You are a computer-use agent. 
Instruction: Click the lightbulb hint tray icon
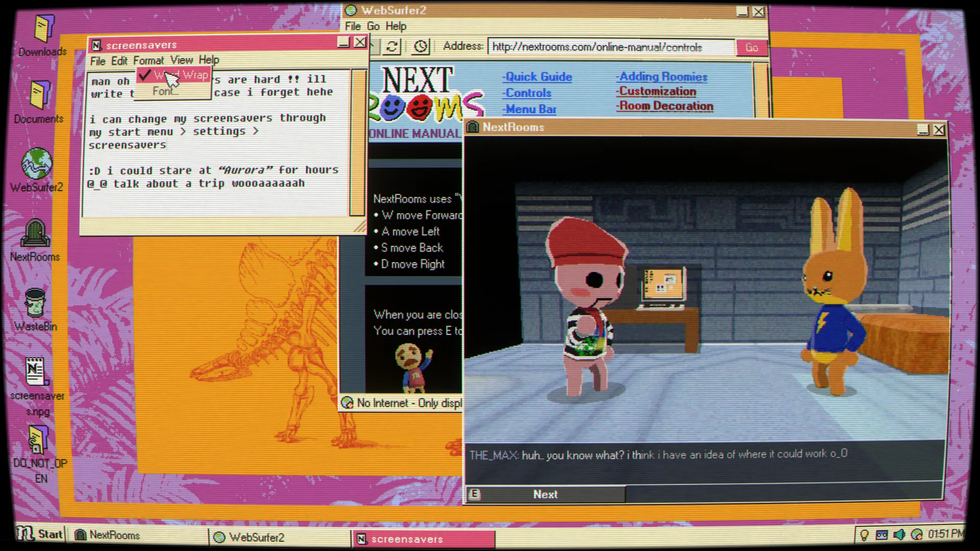(864, 535)
